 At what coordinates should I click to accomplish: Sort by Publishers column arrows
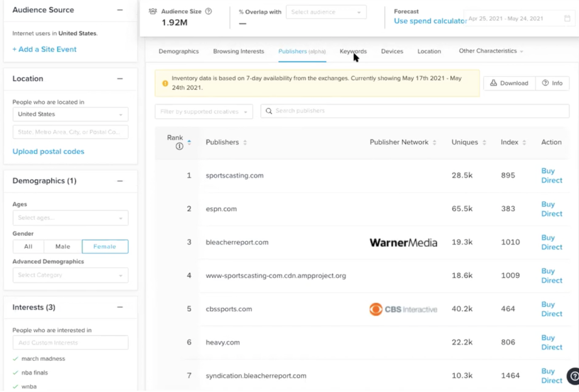click(245, 142)
